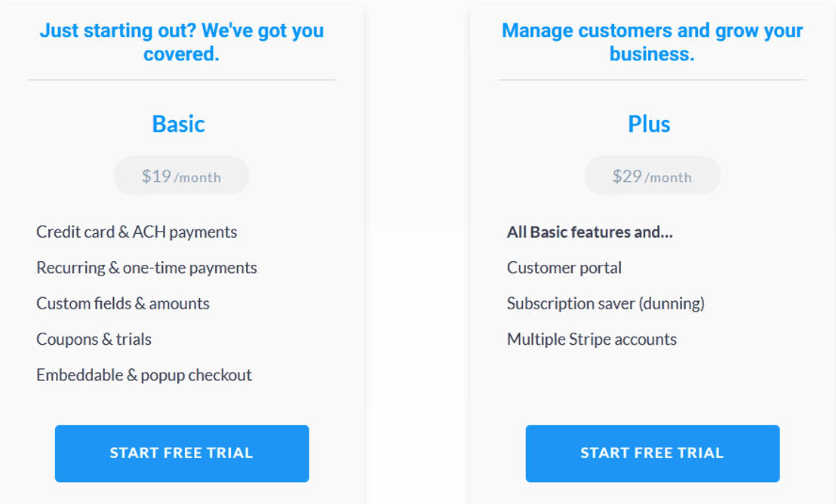
Task: Click the Basic plan Start Free Trial button
Action: [181, 453]
